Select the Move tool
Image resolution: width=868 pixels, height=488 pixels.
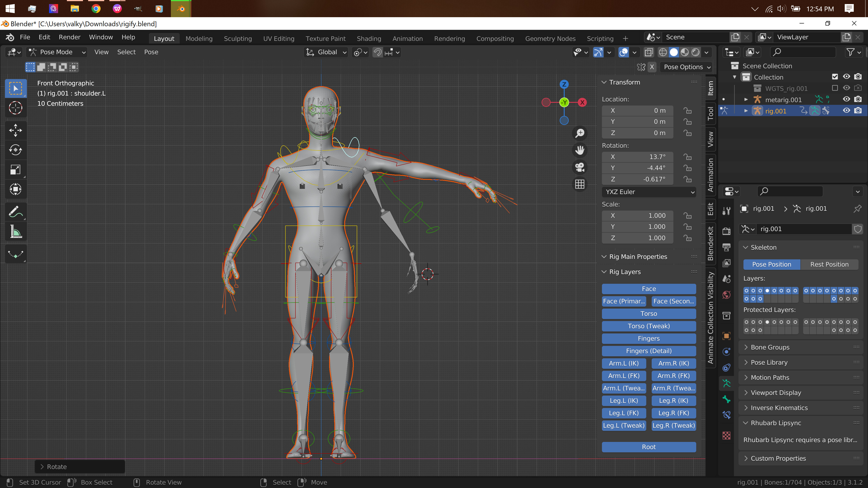(x=16, y=130)
